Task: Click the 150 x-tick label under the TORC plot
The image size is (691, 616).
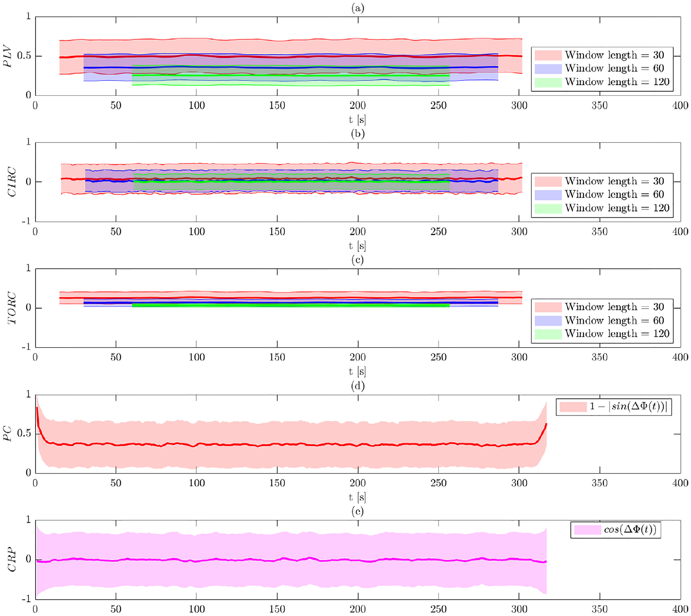Action: click(277, 357)
